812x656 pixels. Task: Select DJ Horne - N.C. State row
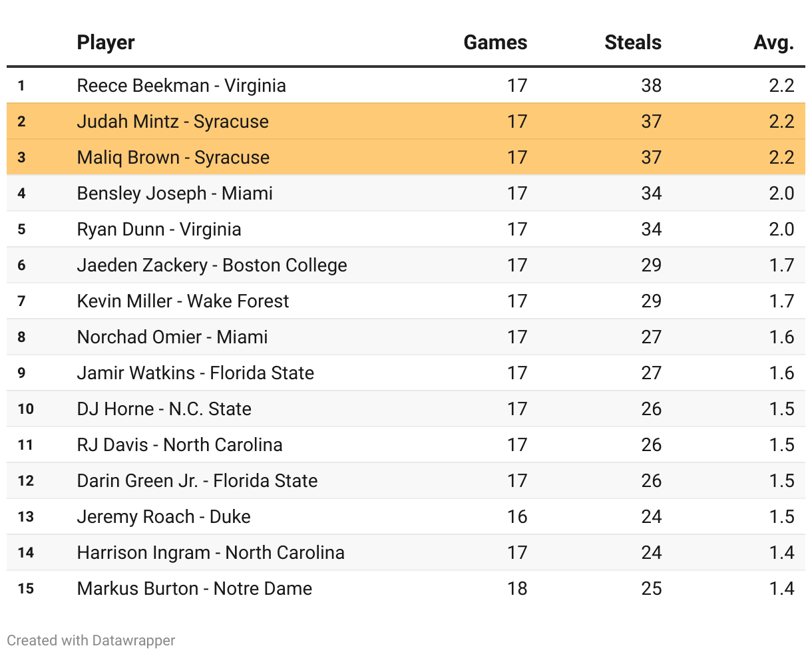click(164, 409)
